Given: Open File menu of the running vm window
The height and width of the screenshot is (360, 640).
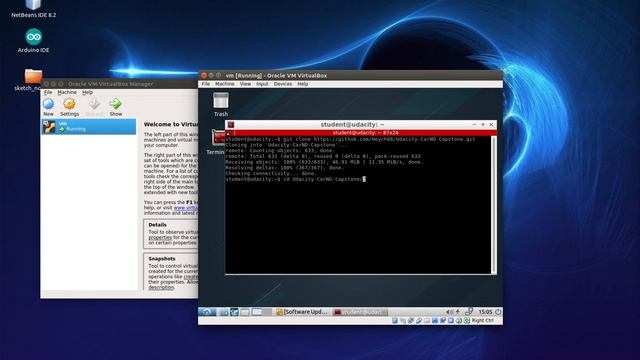Looking at the screenshot, I should (x=206, y=84).
